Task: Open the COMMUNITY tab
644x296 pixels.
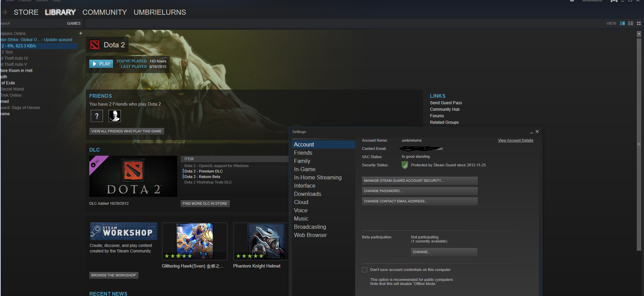Action: (105, 12)
